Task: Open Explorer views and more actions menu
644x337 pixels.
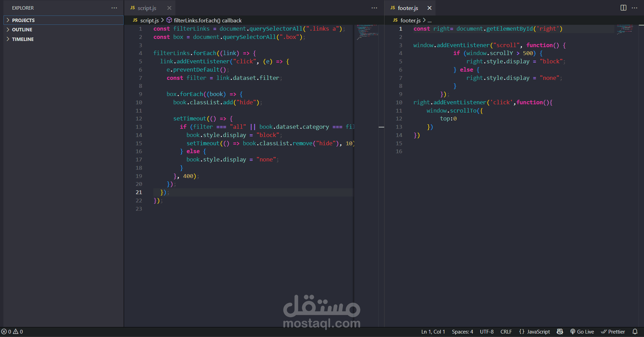Action: tap(114, 8)
